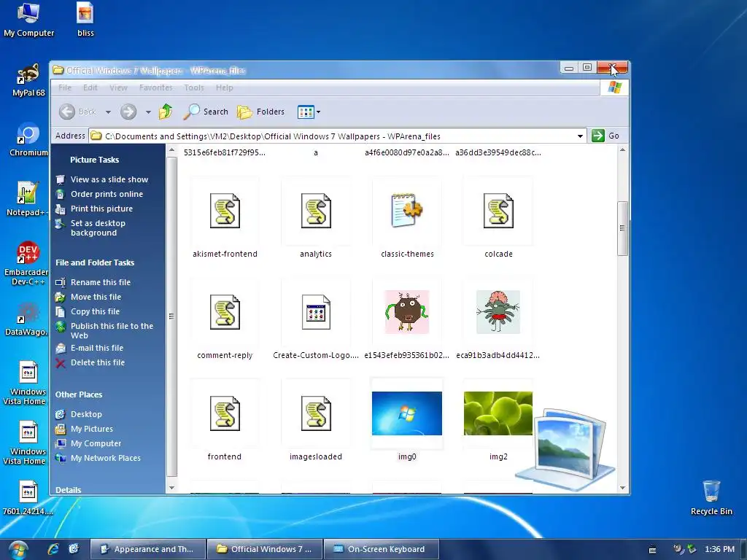747x560 pixels.
Task: Select the eca91b3adb4dd4412 monster image
Action: coord(498,312)
